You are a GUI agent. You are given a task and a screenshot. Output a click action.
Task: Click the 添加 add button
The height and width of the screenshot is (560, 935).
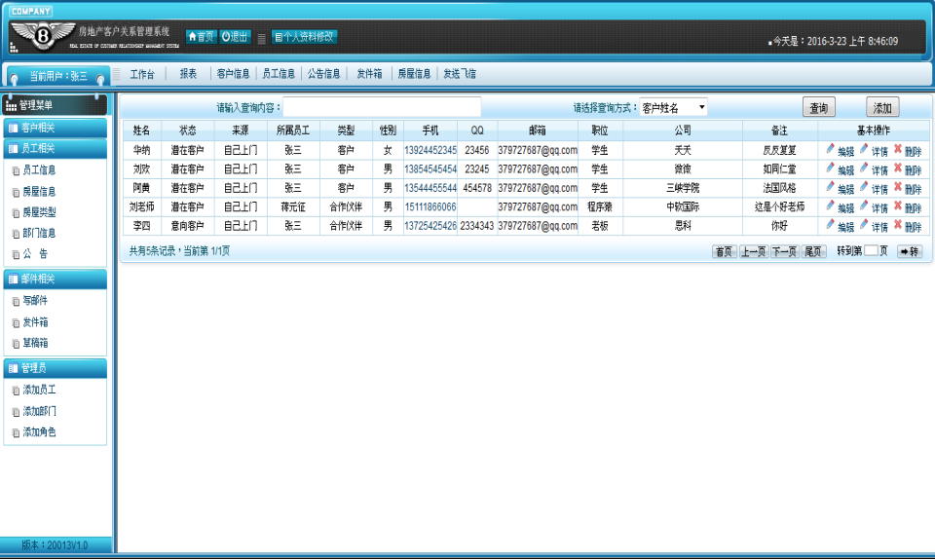pos(882,108)
